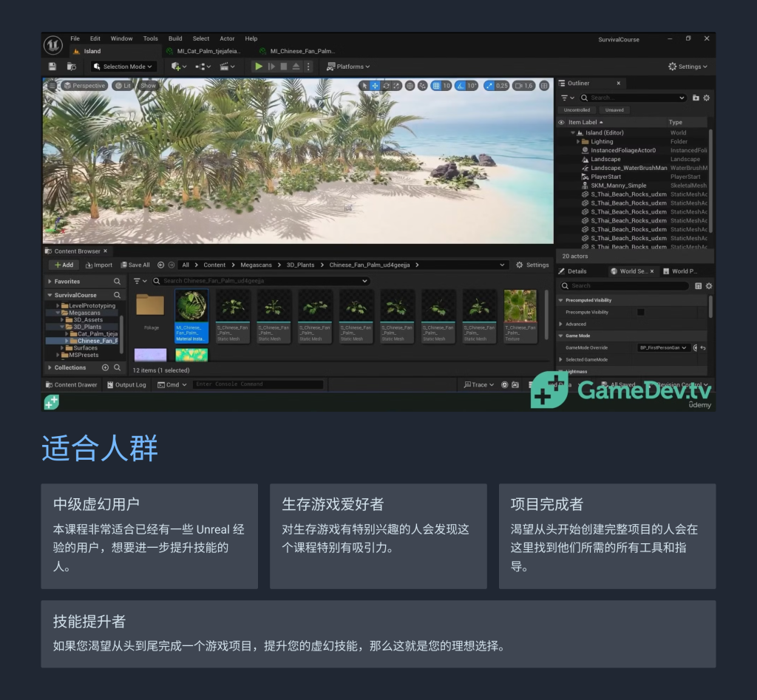The image size is (757, 700).
Task: Select the Cat_Palm_tjeja folder in tree
Action: (94, 333)
